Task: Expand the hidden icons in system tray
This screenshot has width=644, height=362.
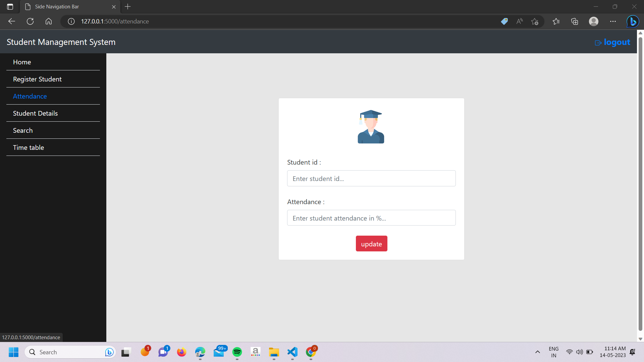Action: coord(537,352)
